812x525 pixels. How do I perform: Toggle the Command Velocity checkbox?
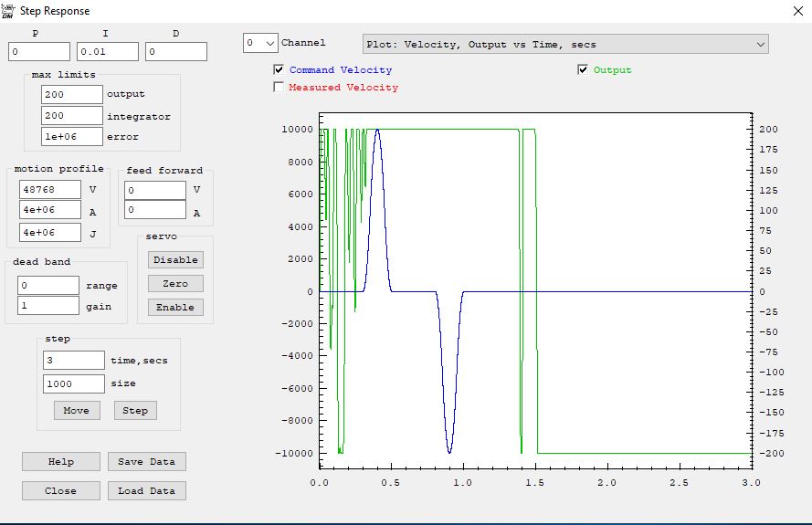(x=279, y=70)
